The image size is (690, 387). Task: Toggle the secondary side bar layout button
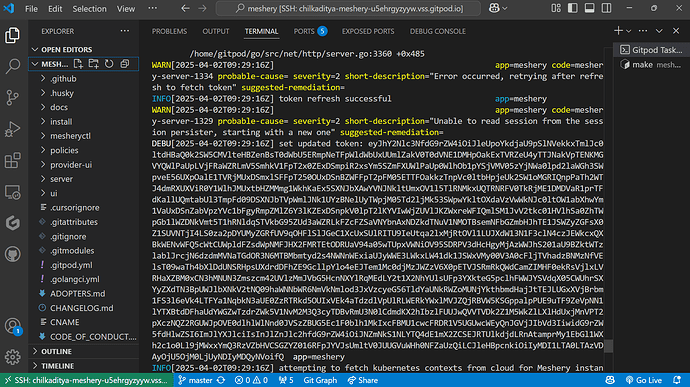pos(606,8)
